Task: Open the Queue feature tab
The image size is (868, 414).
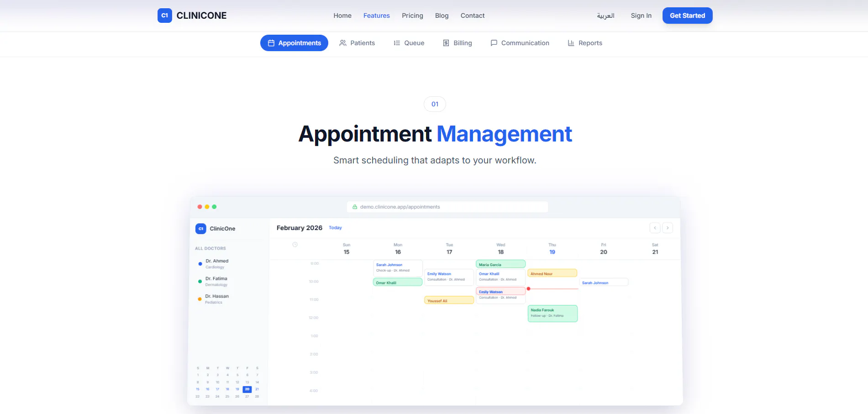Action: tap(409, 43)
